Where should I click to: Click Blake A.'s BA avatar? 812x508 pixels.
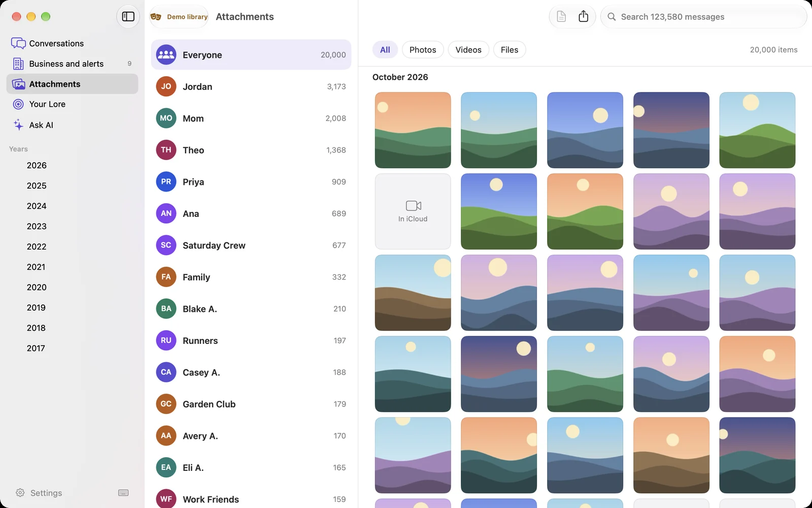166,309
